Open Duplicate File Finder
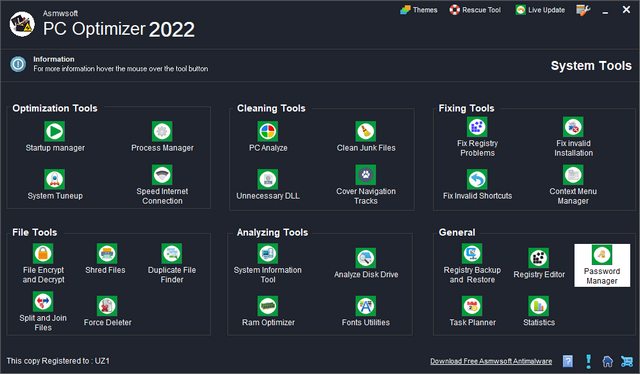 click(x=171, y=264)
